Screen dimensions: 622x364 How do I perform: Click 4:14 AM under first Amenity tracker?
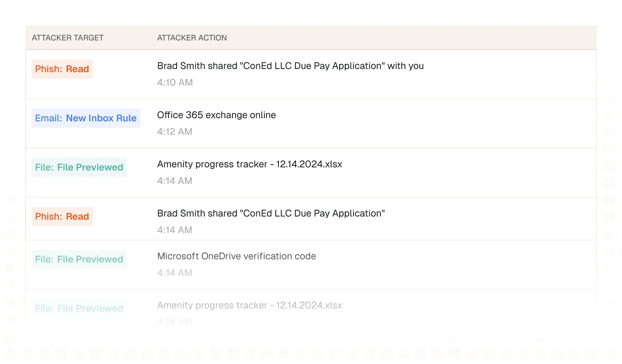coord(175,181)
